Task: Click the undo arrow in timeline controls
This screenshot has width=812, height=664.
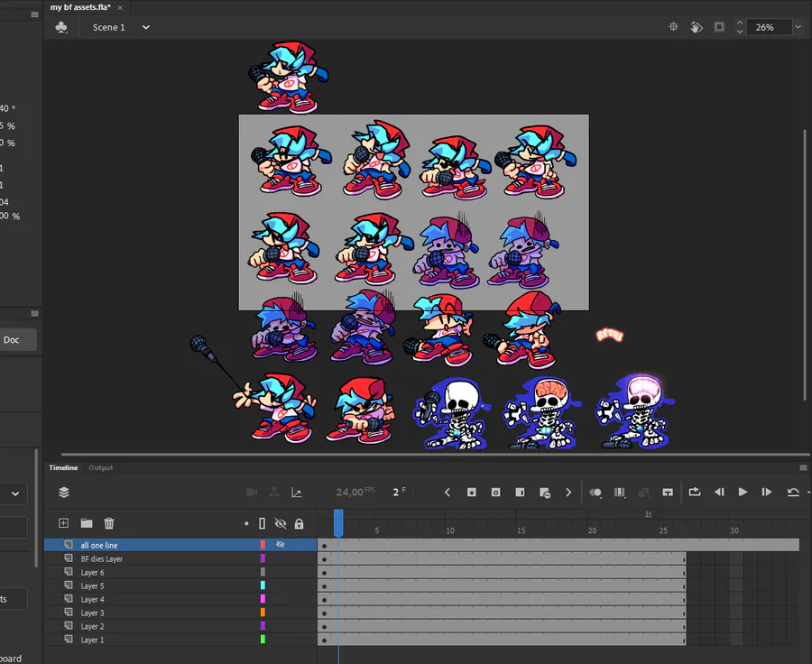Action: [793, 492]
